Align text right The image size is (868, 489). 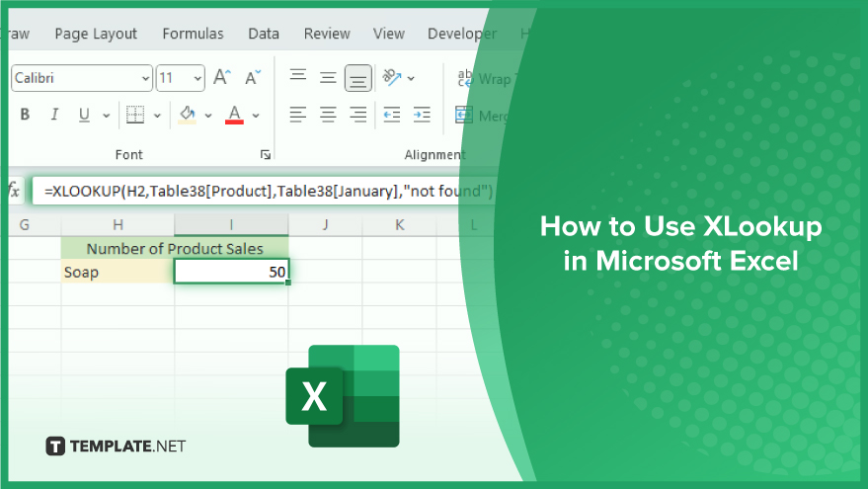358,115
